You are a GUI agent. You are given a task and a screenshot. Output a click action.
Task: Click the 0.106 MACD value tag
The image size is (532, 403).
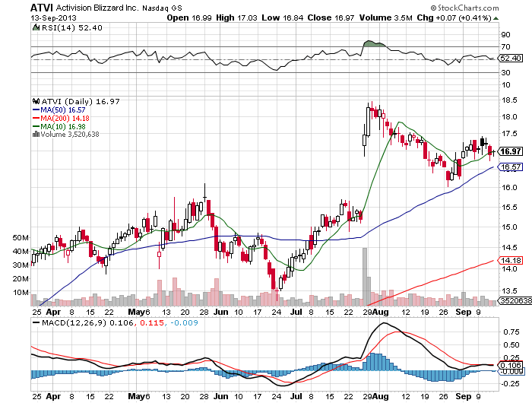[511, 365]
